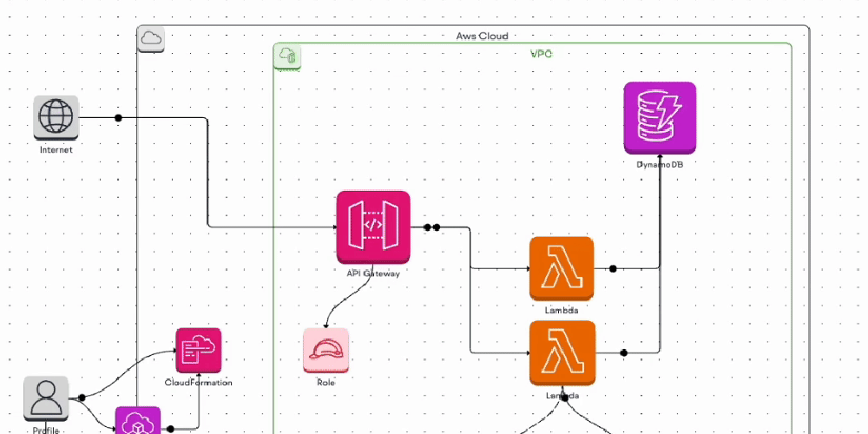Click the Role hard-hat icon
This screenshot has width=868, height=434.
coord(326,350)
